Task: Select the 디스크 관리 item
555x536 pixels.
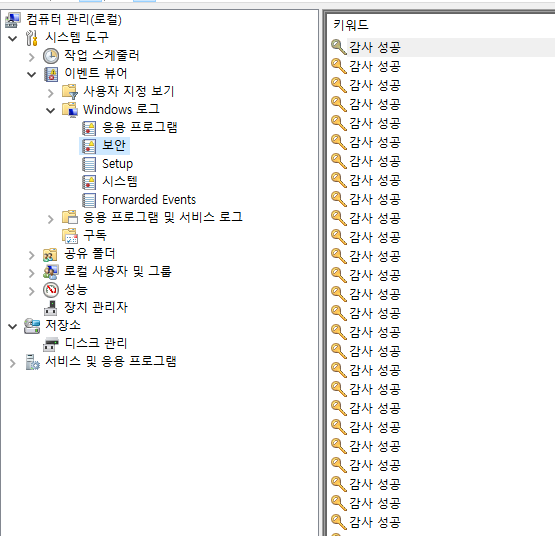Action: pos(96,343)
